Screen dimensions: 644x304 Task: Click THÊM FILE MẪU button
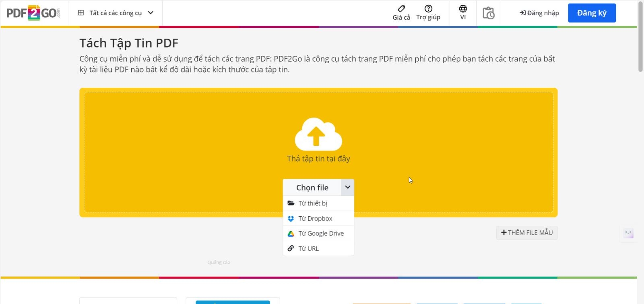(526, 233)
